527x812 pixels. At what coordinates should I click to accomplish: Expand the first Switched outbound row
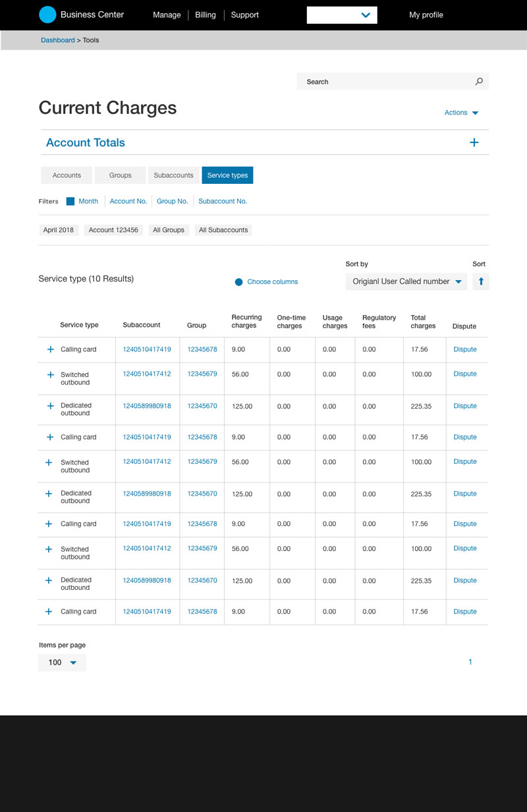click(50, 374)
